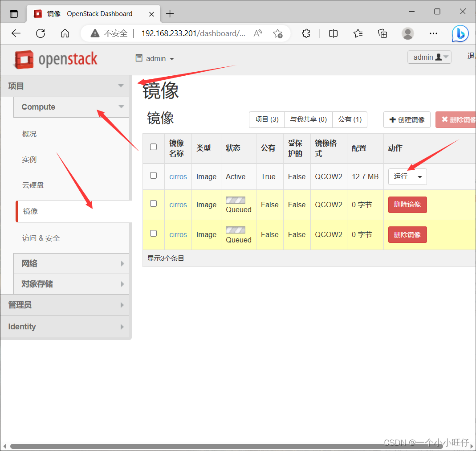Image resolution: width=476 pixels, height=451 pixels.
Task: Open the 运行 action dropdown arrow
Action: pos(419,176)
